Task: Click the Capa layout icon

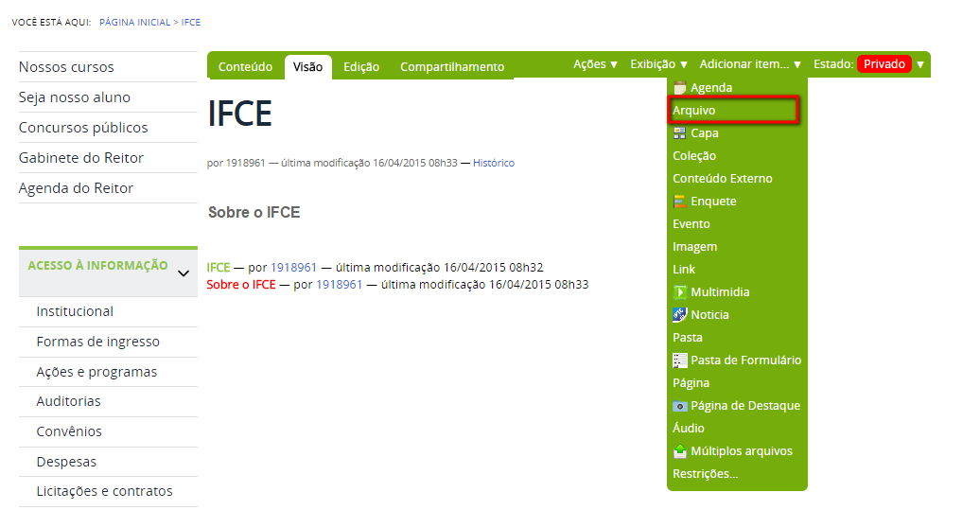Action: click(679, 133)
